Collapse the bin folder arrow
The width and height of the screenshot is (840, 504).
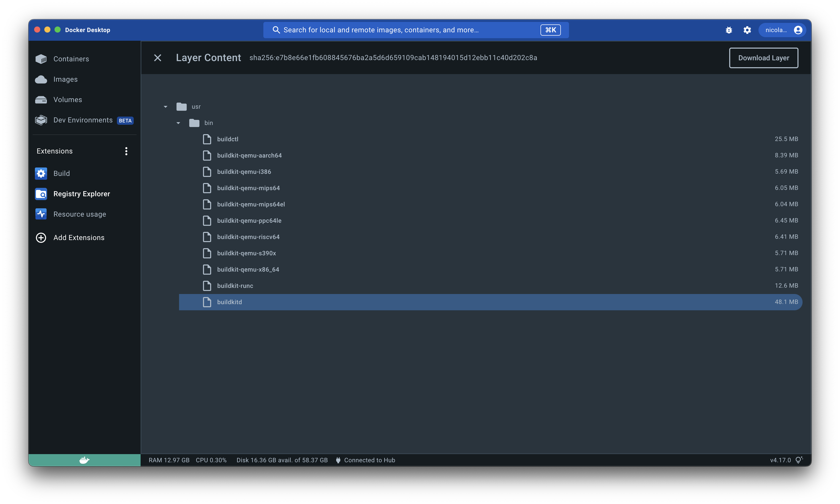(x=178, y=123)
